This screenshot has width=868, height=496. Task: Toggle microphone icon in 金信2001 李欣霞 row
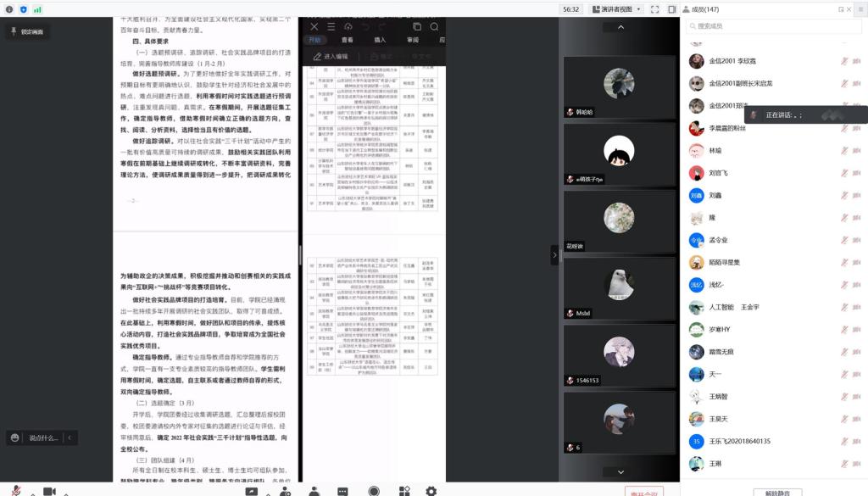click(x=844, y=61)
